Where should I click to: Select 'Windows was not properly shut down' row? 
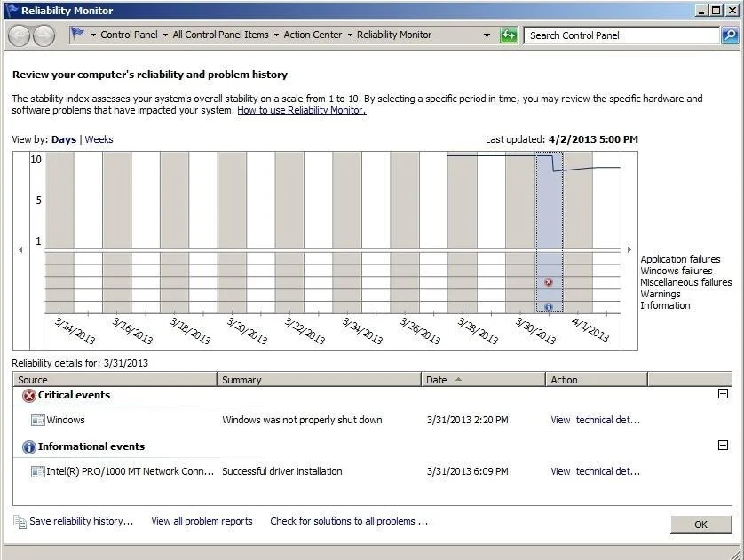click(x=373, y=420)
